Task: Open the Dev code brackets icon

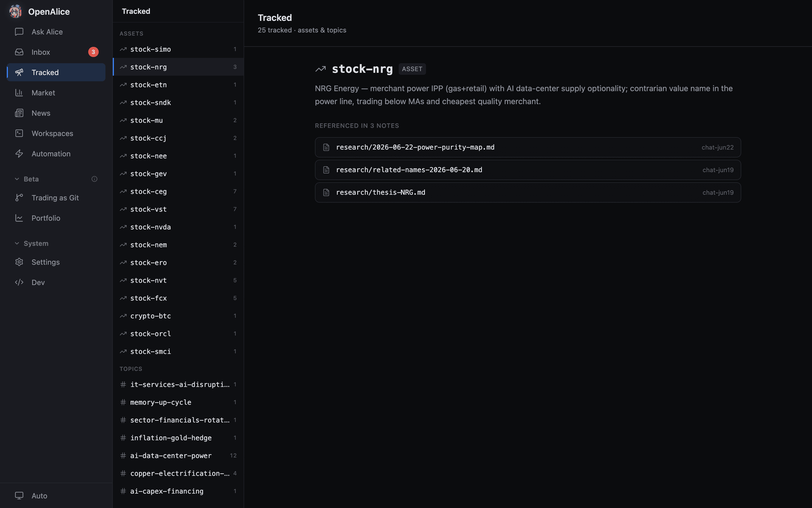Action: [19, 282]
